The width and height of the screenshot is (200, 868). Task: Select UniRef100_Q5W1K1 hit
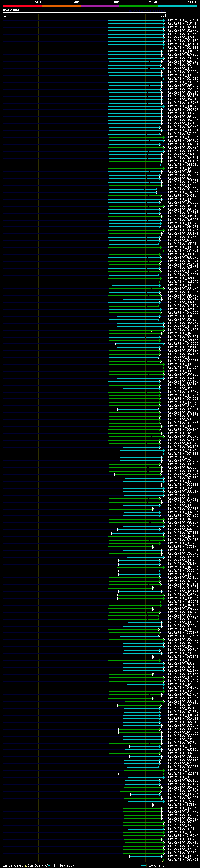(183, 564)
